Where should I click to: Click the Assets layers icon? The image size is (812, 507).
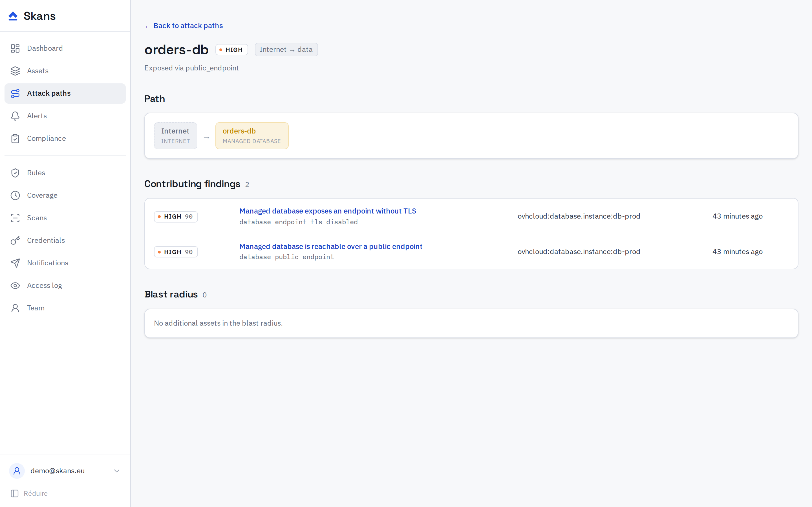[x=15, y=71]
